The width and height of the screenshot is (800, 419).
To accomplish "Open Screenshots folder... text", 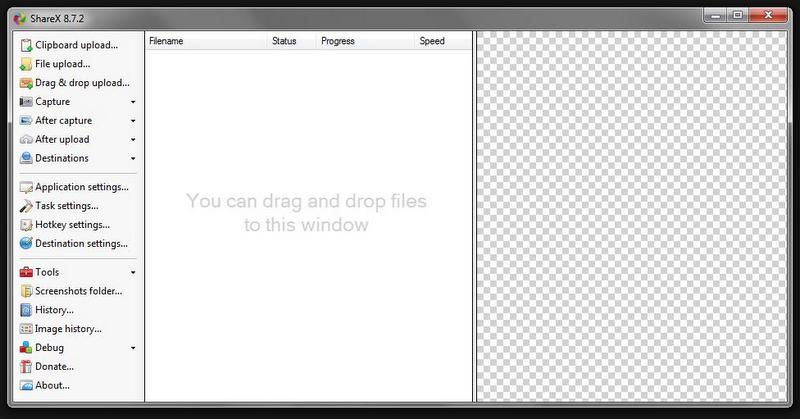I will point(79,291).
